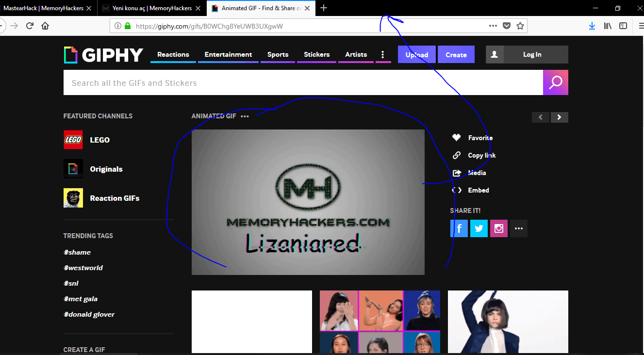
Task: Open the LEGO channel link
Action: coord(100,140)
